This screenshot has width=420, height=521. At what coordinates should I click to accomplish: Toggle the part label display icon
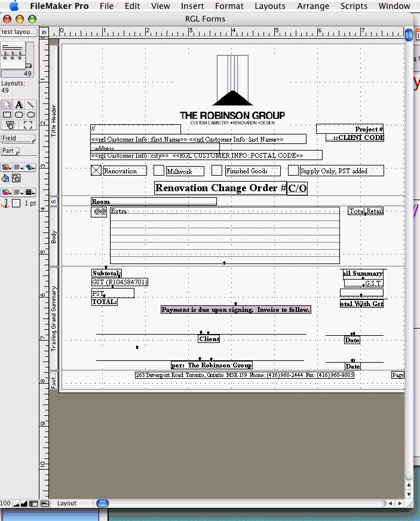click(x=45, y=504)
